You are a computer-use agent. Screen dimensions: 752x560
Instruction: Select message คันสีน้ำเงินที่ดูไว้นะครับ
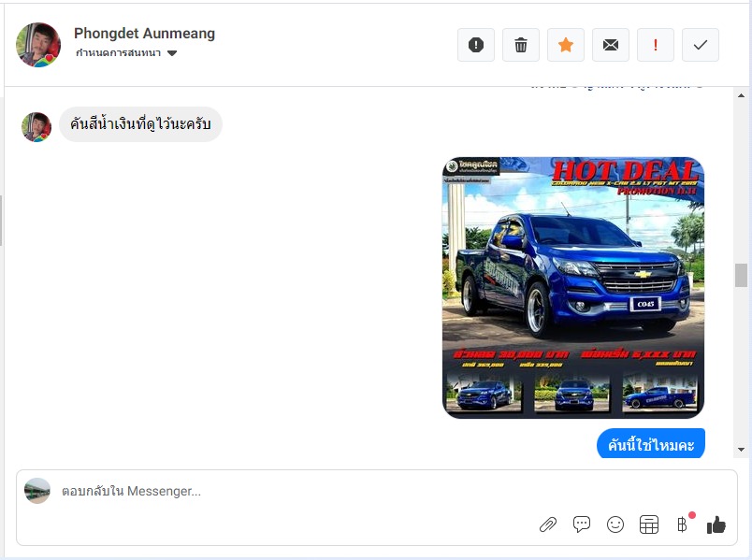pyautogui.click(x=140, y=124)
